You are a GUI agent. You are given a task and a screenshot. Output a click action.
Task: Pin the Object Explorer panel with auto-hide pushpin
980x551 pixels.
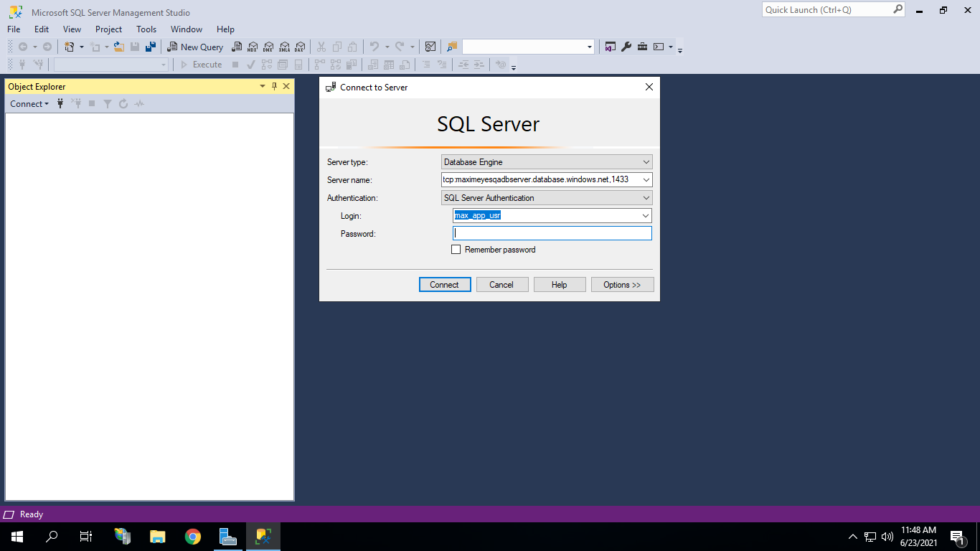pos(274,86)
